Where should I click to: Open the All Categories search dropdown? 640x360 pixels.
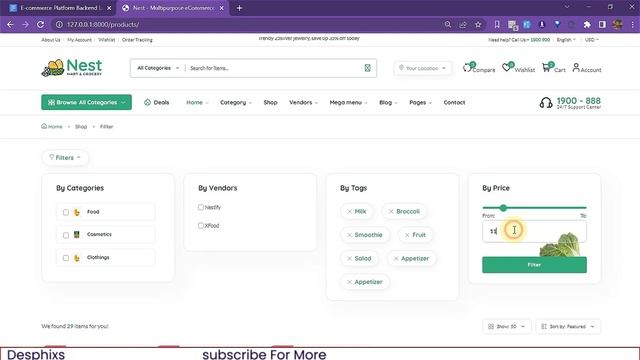158,68
